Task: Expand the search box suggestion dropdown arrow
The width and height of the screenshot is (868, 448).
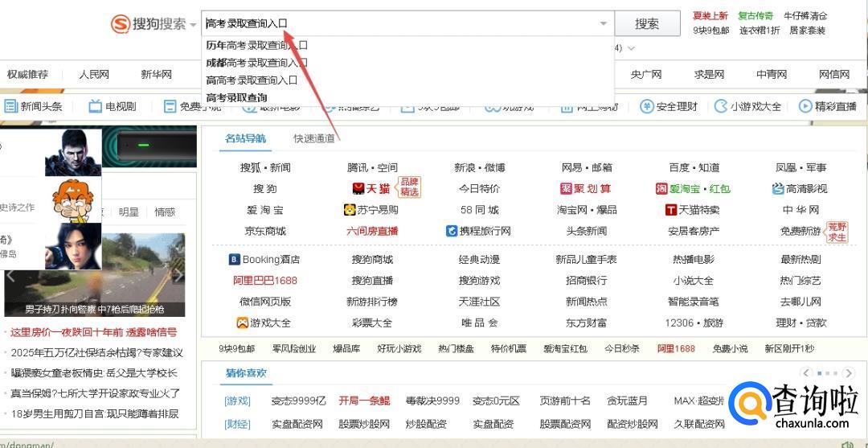Action: [604, 24]
